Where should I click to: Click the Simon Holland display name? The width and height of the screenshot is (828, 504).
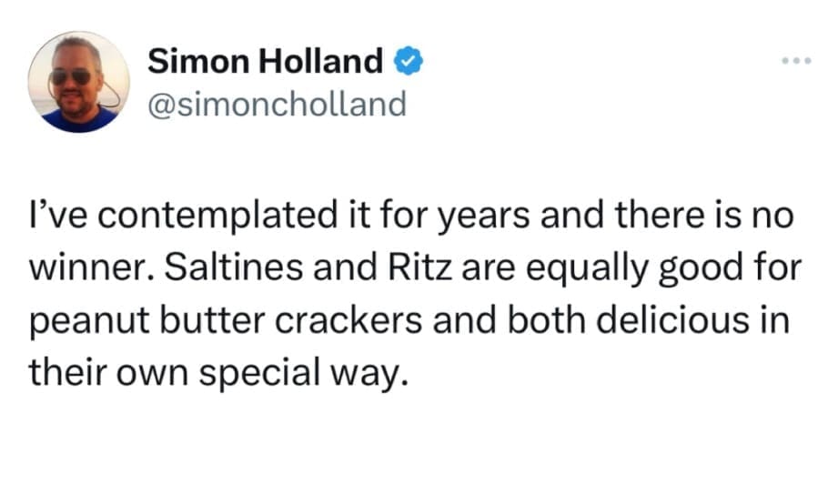264,62
